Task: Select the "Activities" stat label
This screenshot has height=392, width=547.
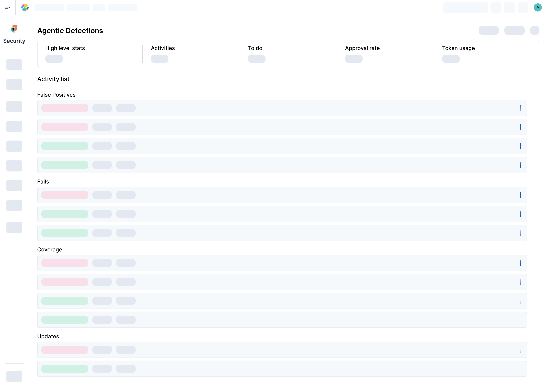Action: (x=163, y=48)
